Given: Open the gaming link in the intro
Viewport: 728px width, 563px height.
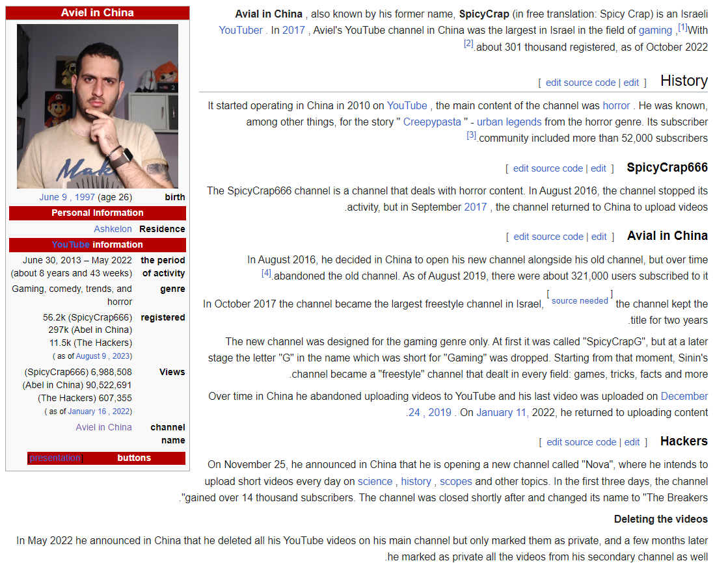Looking at the screenshot, I should tap(655, 30).
